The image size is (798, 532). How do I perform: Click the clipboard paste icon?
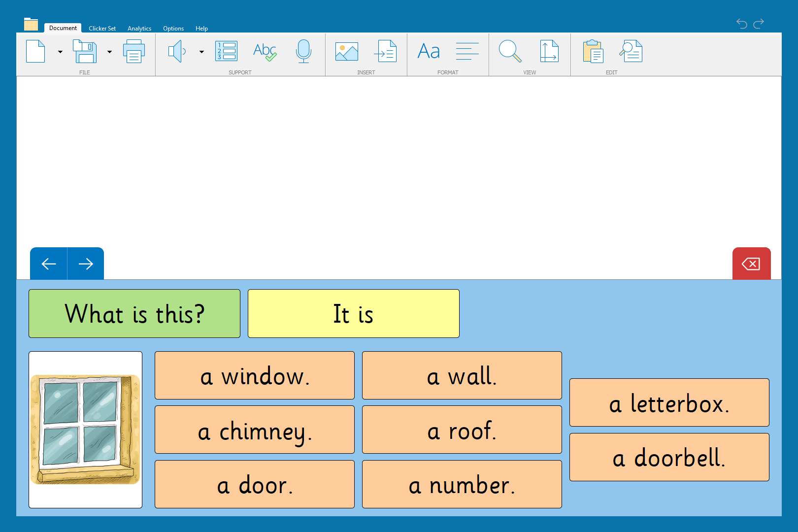pos(593,51)
